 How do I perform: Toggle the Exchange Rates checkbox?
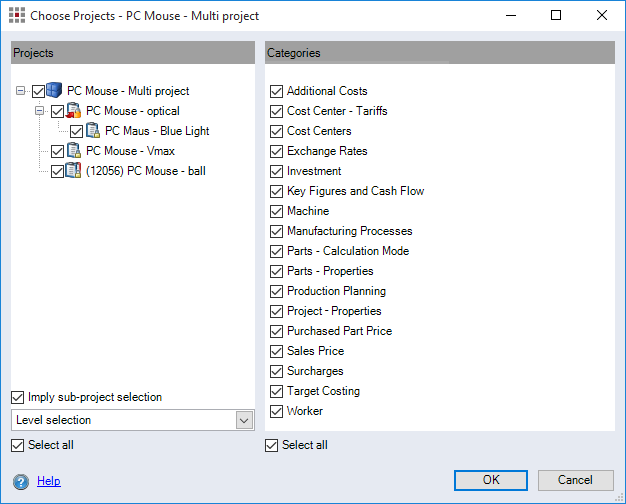(277, 151)
